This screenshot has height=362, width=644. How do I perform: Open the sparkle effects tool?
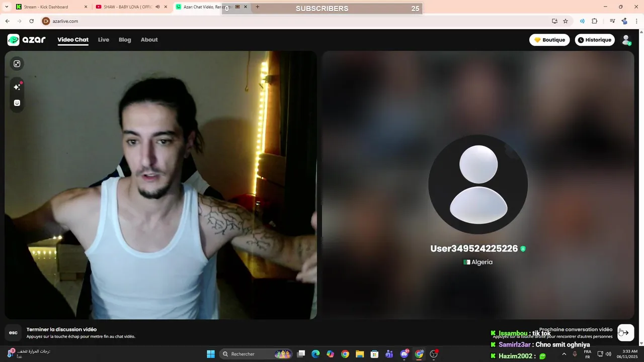pyautogui.click(x=17, y=87)
